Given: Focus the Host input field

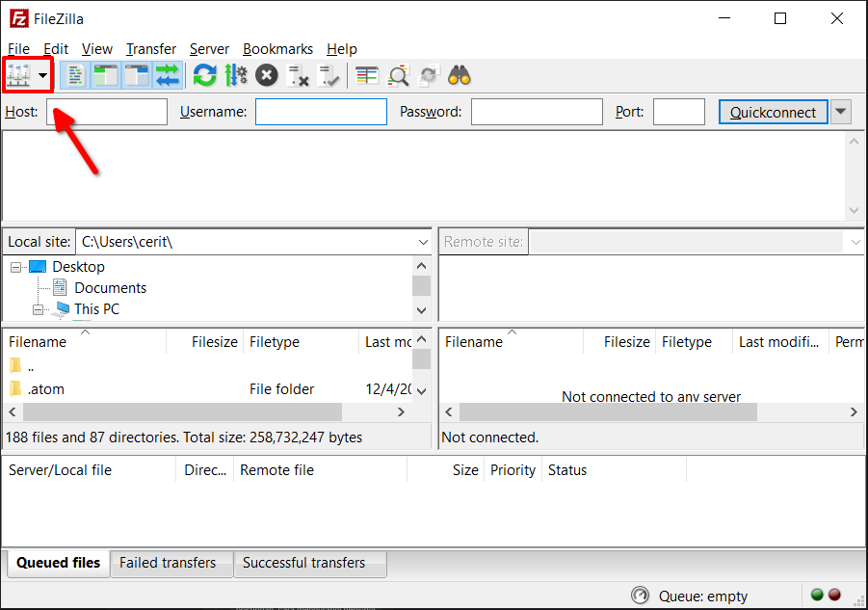Looking at the screenshot, I should (107, 112).
